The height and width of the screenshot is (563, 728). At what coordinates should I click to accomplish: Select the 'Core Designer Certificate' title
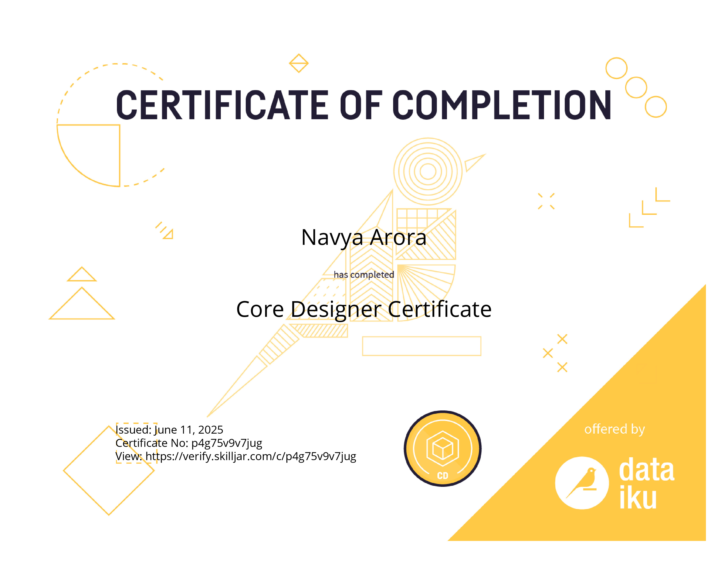(364, 310)
